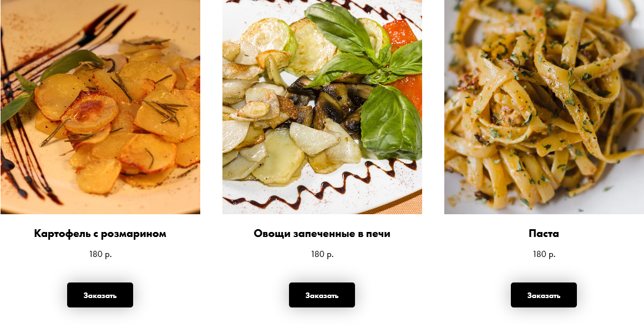This screenshot has height=328, width=644.
Task: Open the baked vegetables photo
Action: 322,107
